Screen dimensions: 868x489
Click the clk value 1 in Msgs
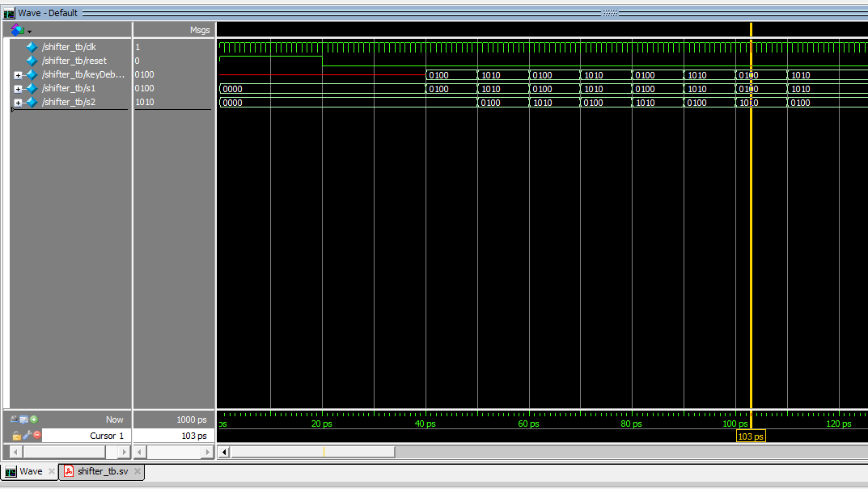(138, 48)
